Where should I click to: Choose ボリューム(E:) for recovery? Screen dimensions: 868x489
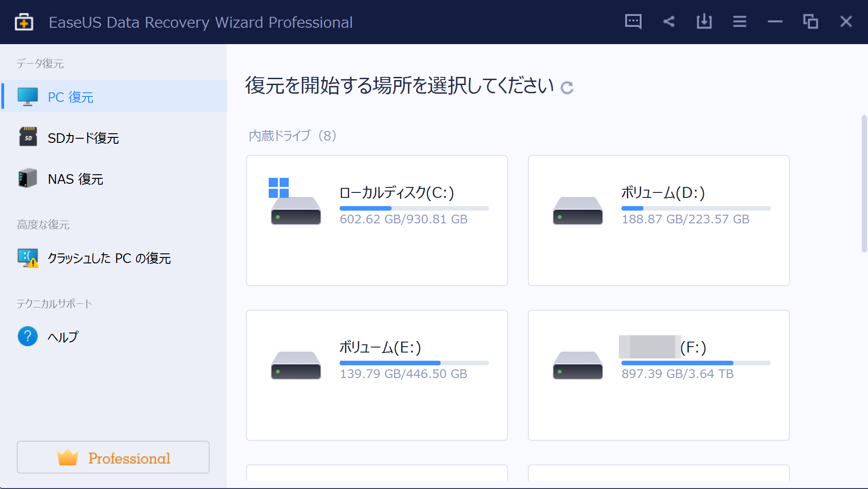click(x=376, y=375)
